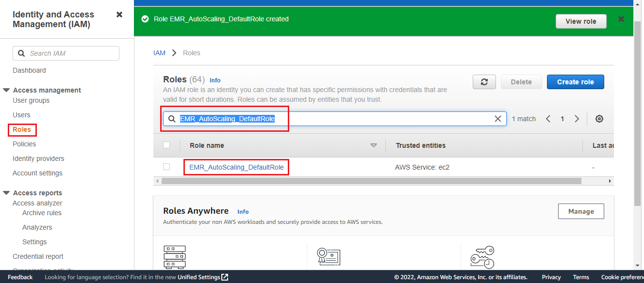Click the View role button

580,21
